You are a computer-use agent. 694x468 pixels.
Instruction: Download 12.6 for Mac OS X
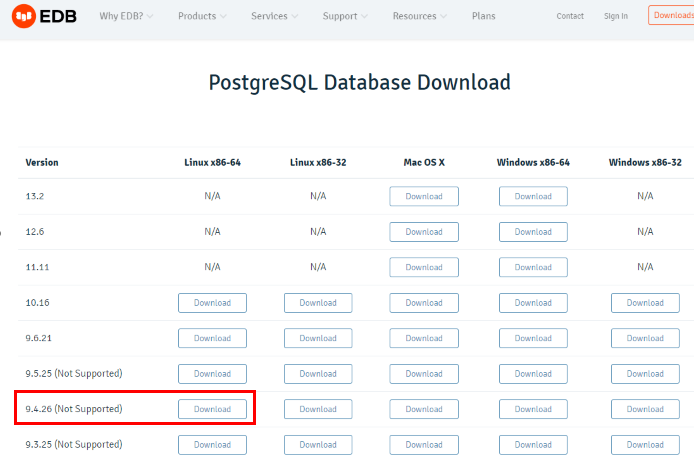click(424, 232)
